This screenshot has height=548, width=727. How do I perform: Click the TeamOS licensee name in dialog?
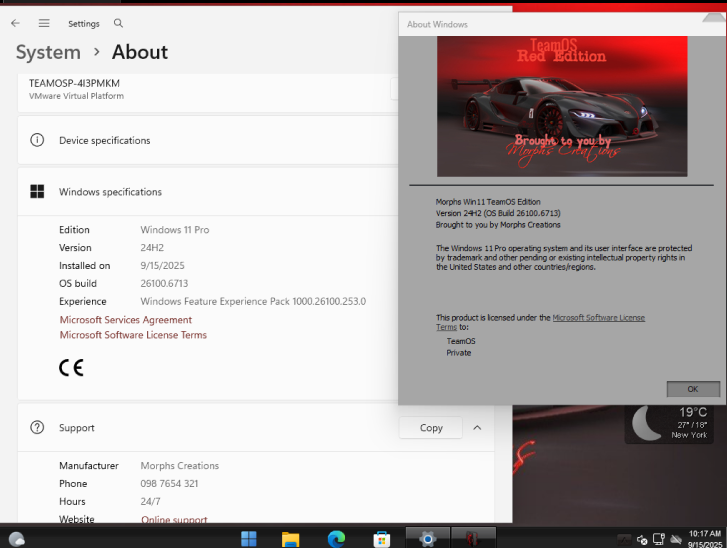[461, 341]
